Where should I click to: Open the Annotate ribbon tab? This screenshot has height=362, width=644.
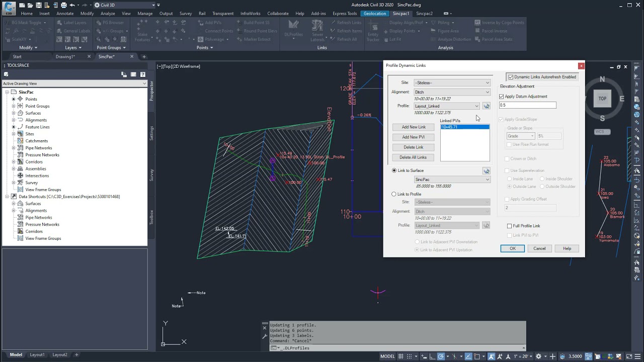click(x=65, y=14)
